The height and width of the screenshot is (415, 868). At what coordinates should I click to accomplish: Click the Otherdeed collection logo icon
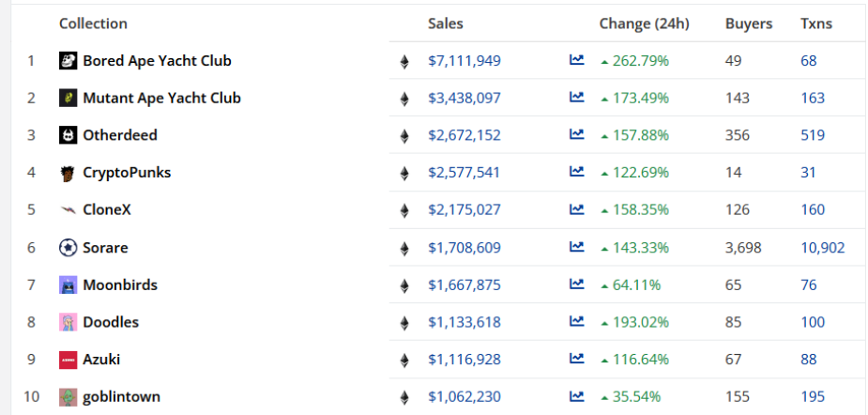click(x=68, y=135)
